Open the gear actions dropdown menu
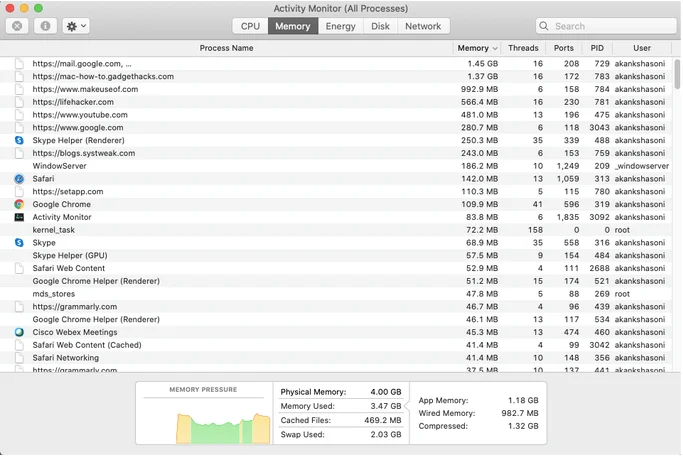 76,26
